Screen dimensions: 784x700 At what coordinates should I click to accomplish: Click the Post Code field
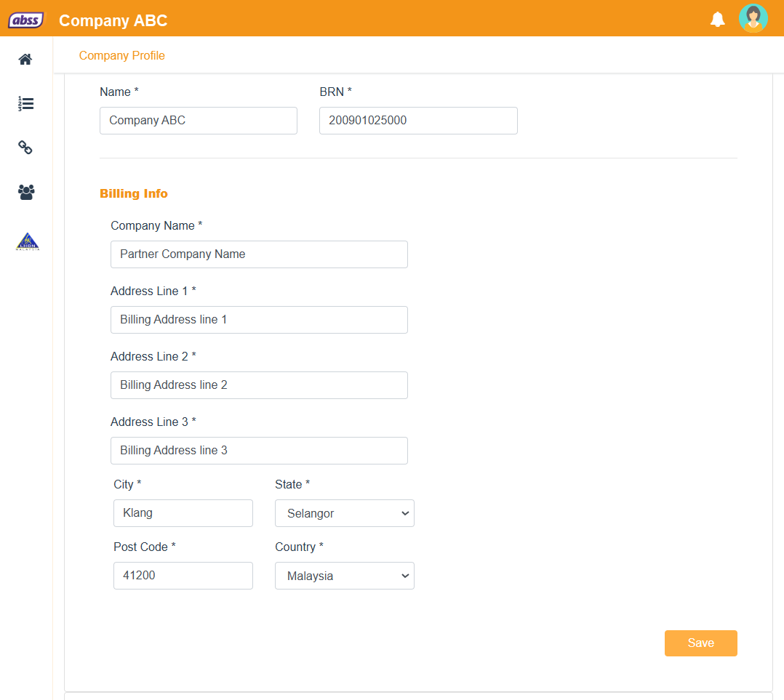click(x=183, y=576)
